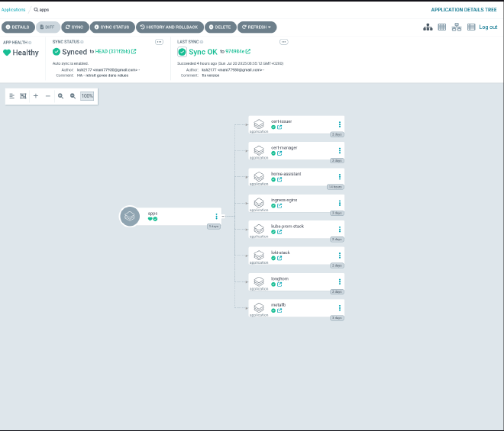Go to Applications breadcrumb link

pos(13,10)
